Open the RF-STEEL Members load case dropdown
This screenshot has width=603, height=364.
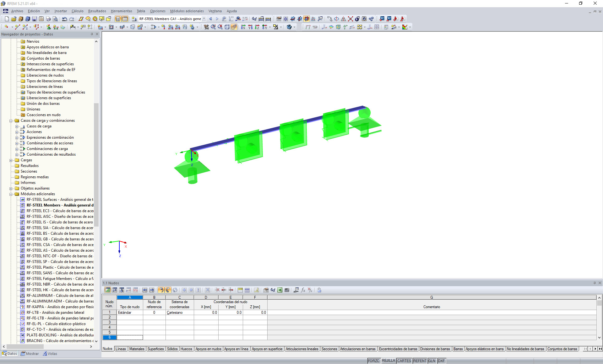click(x=204, y=19)
